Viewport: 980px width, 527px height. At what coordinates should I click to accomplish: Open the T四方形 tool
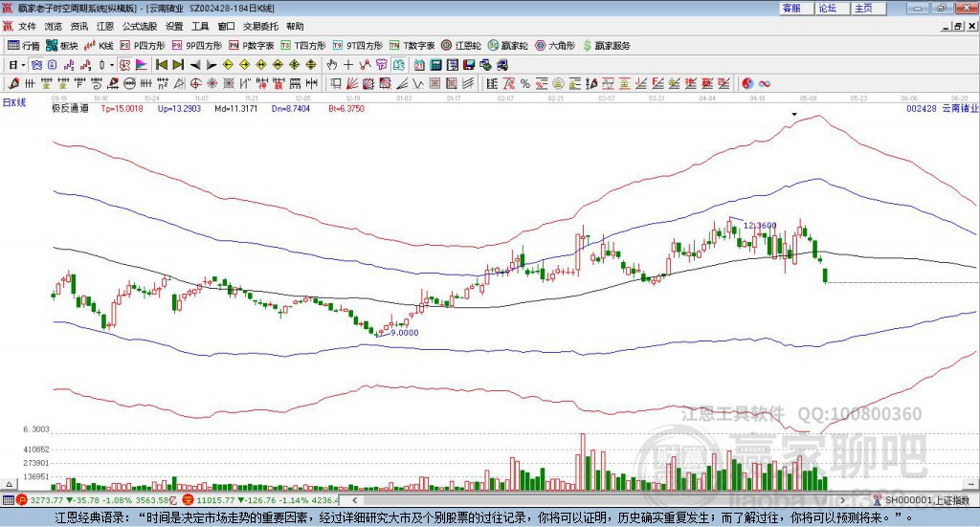tap(303, 46)
